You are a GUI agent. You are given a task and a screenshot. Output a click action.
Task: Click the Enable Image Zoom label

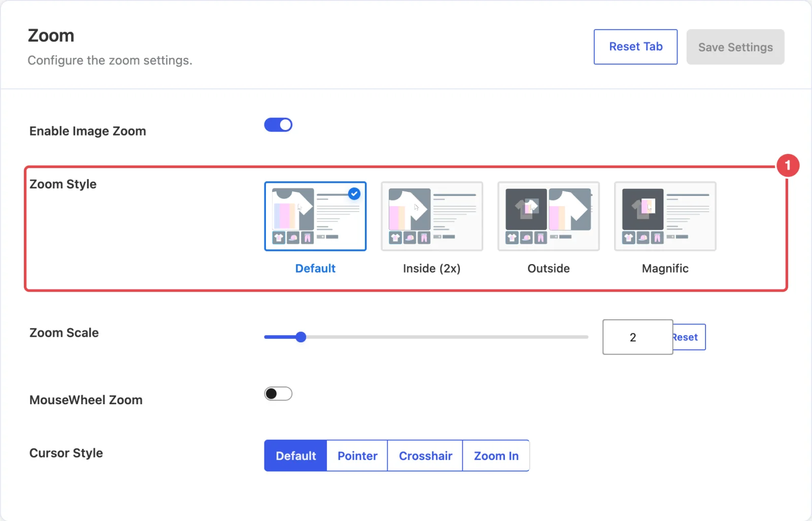pyautogui.click(x=88, y=131)
